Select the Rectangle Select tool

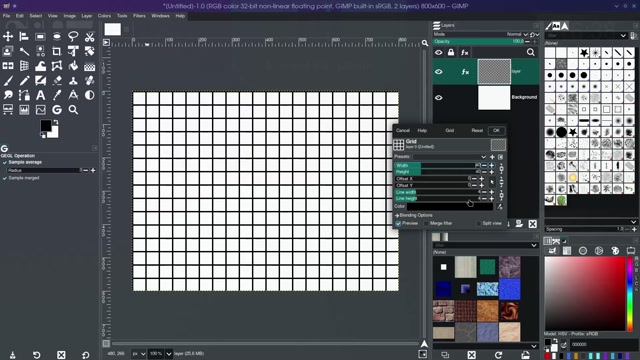coord(40,37)
